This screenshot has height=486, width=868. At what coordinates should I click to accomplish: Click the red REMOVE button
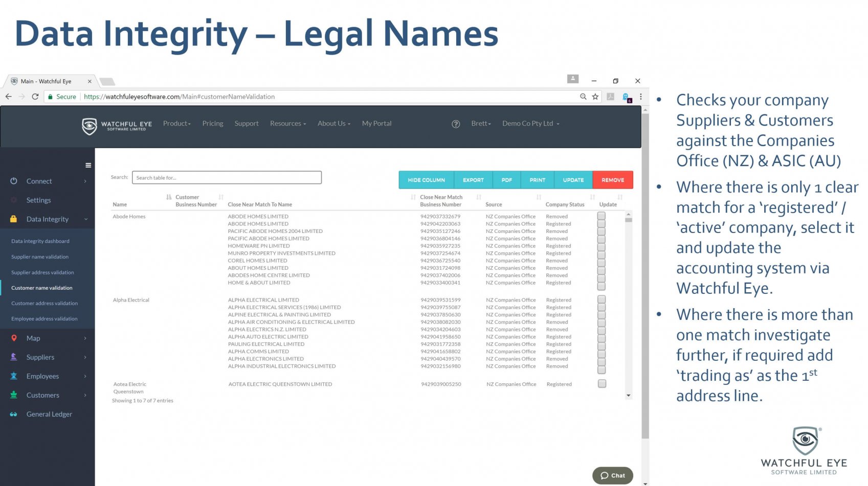click(x=613, y=180)
